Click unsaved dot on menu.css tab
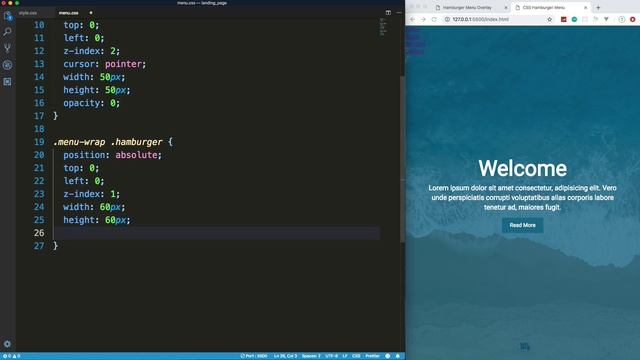Viewport: 640px width, 360px height. (91, 13)
